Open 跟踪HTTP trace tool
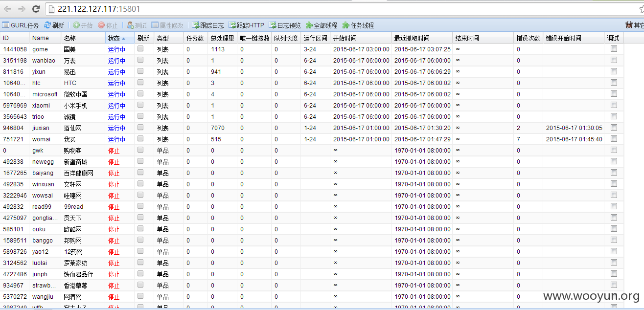The width and height of the screenshot is (644, 310). tap(246, 25)
